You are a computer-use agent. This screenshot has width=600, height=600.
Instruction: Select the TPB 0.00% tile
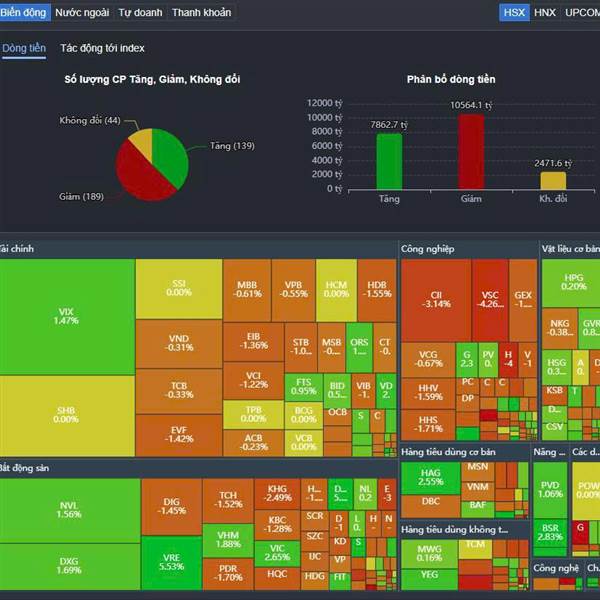pos(253,414)
